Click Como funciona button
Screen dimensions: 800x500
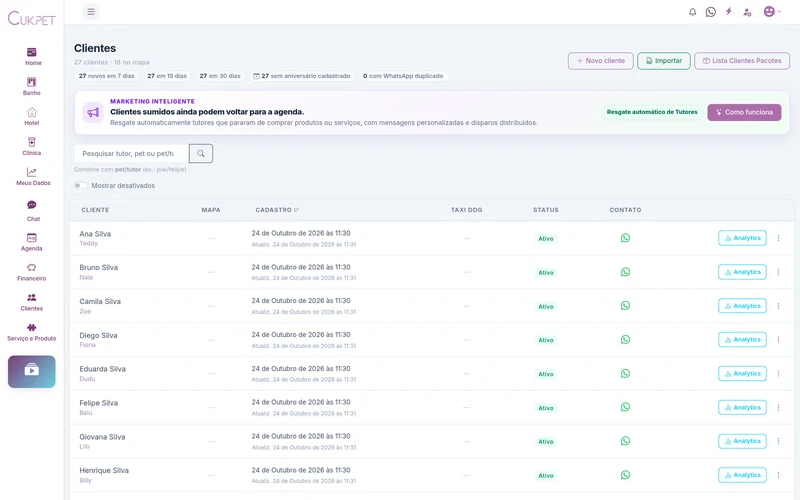point(744,112)
